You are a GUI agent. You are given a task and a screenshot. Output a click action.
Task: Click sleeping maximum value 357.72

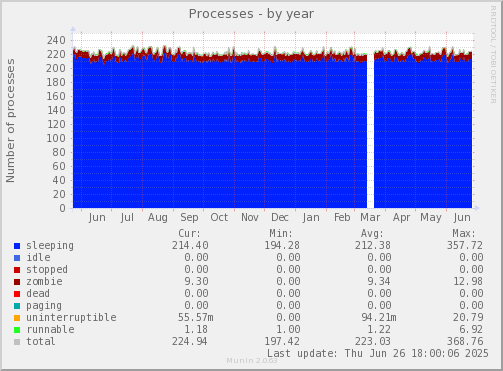click(x=465, y=246)
